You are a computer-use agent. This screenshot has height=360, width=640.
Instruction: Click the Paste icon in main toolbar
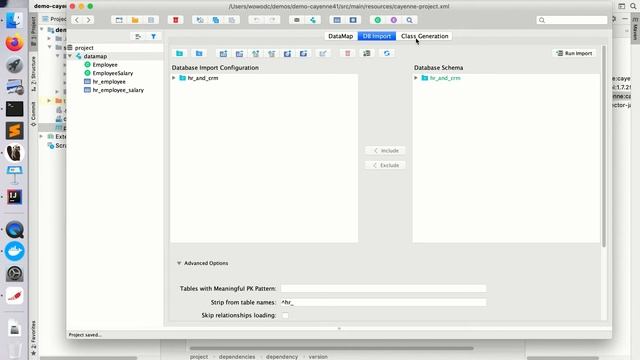click(232, 20)
